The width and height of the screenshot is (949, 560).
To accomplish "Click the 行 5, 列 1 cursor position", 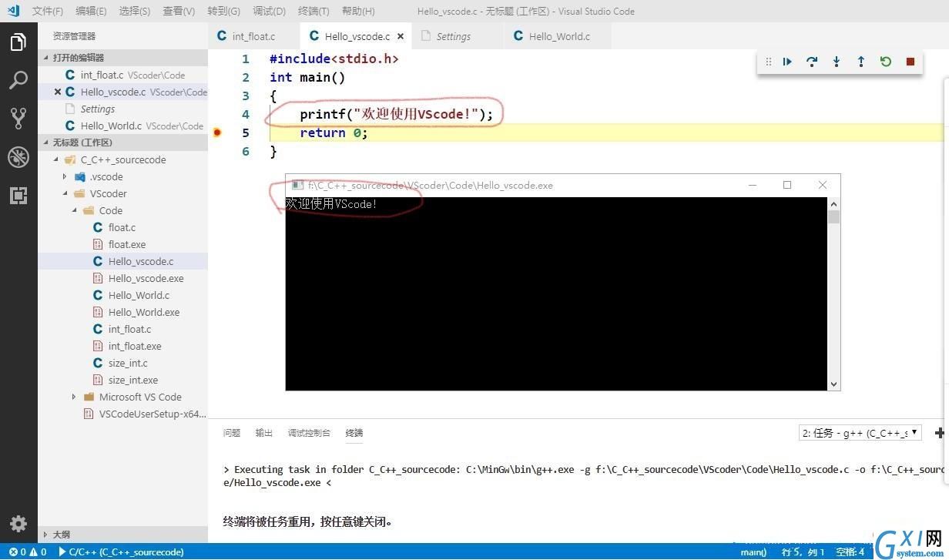I will click(x=803, y=552).
